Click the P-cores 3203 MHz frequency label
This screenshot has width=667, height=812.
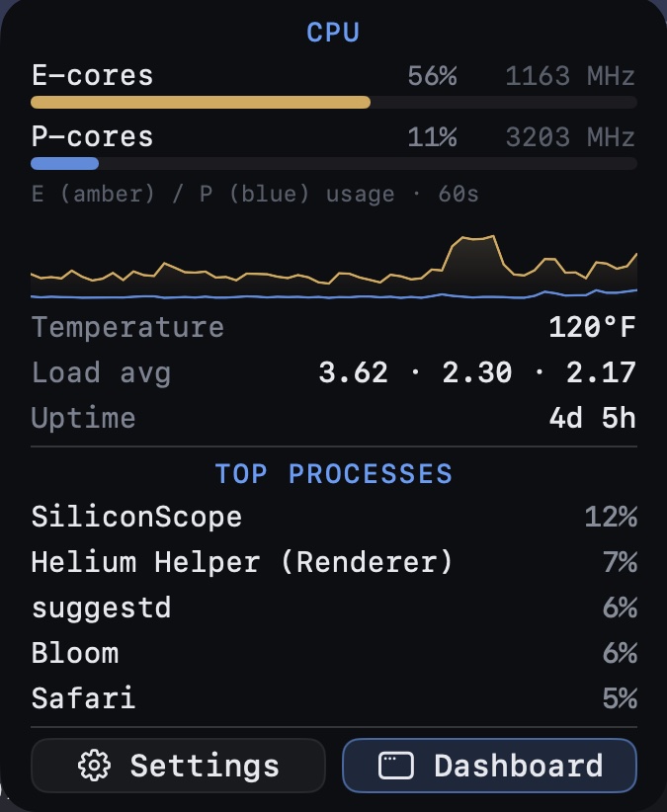(x=570, y=137)
